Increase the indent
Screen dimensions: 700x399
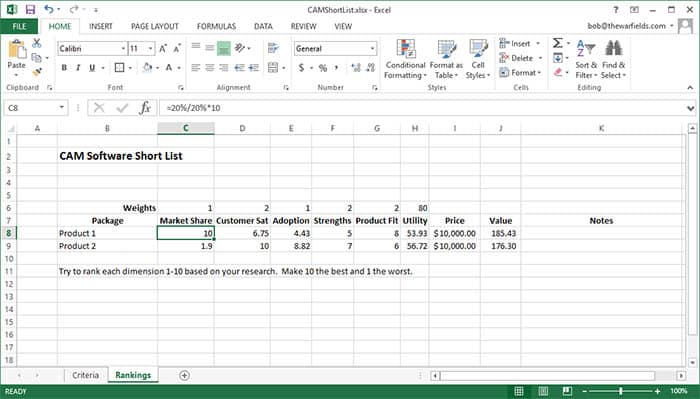[x=254, y=68]
